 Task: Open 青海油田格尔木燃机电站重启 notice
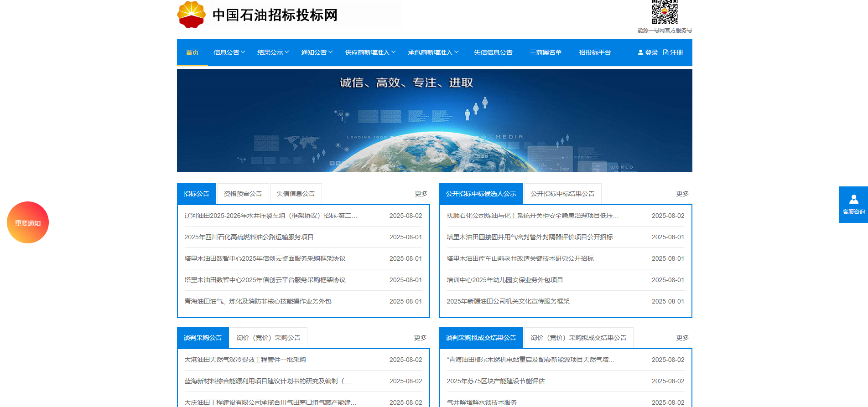point(530,360)
